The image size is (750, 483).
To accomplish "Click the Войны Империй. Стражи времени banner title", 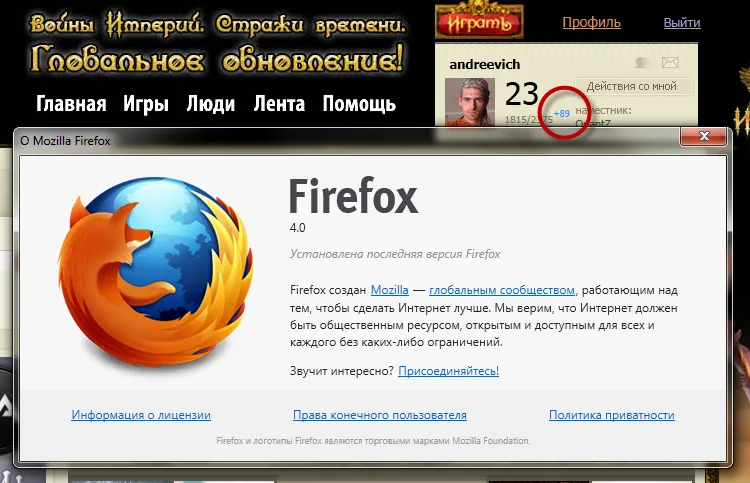I will pos(218,24).
